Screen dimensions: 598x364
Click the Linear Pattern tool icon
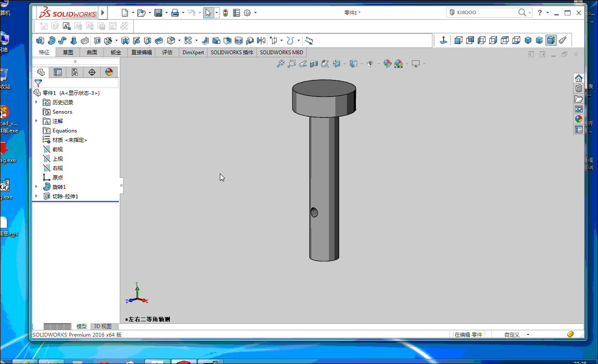188,41
